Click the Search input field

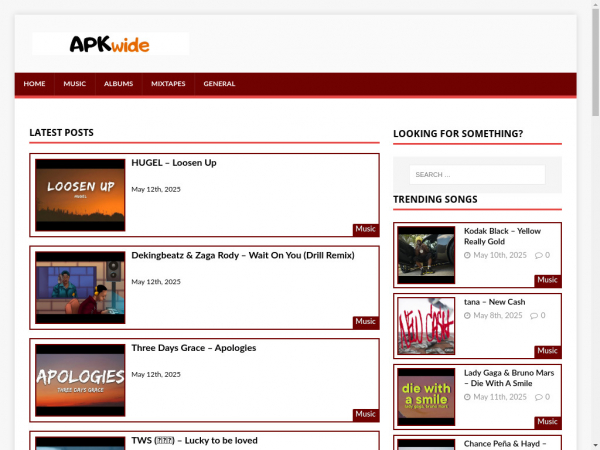pyautogui.click(x=477, y=174)
